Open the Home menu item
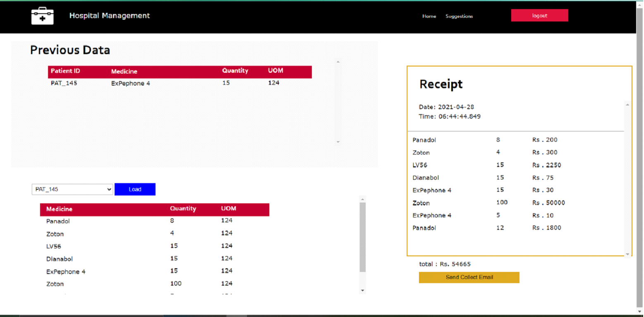Viewport: 644px width, 317px height. click(429, 16)
